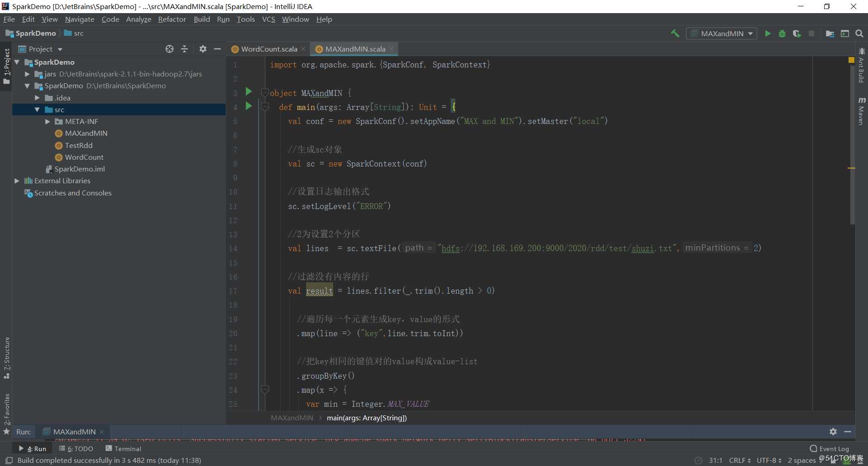Click run gutter arrow beside def main
Screen dimensions: 868x466
click(248, 106)
